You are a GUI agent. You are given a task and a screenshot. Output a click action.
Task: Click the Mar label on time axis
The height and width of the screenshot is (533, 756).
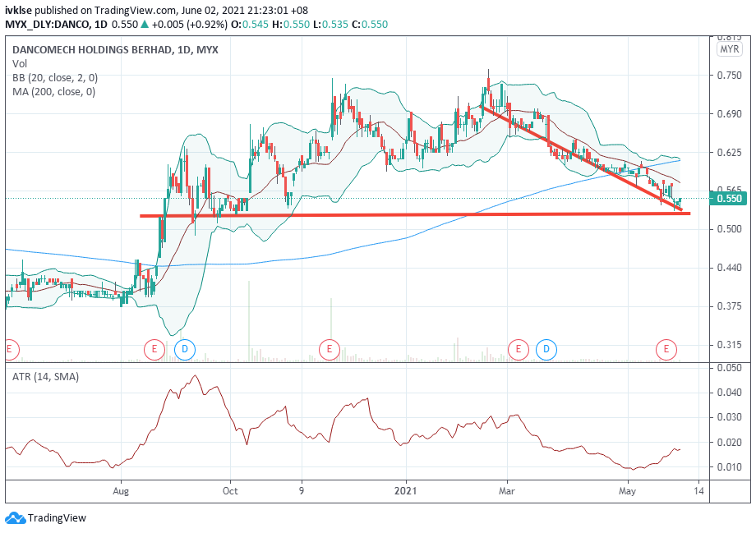click(507, 491)
